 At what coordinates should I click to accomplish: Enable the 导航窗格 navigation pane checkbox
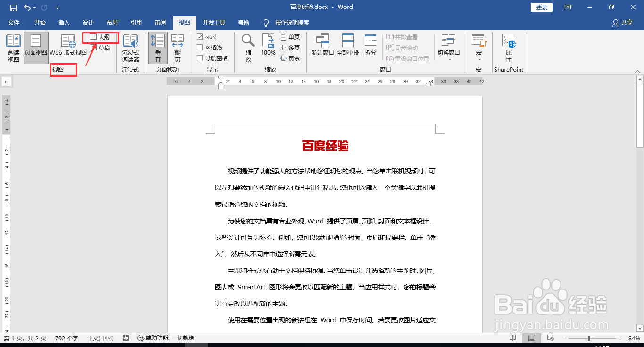coord(199,58)
